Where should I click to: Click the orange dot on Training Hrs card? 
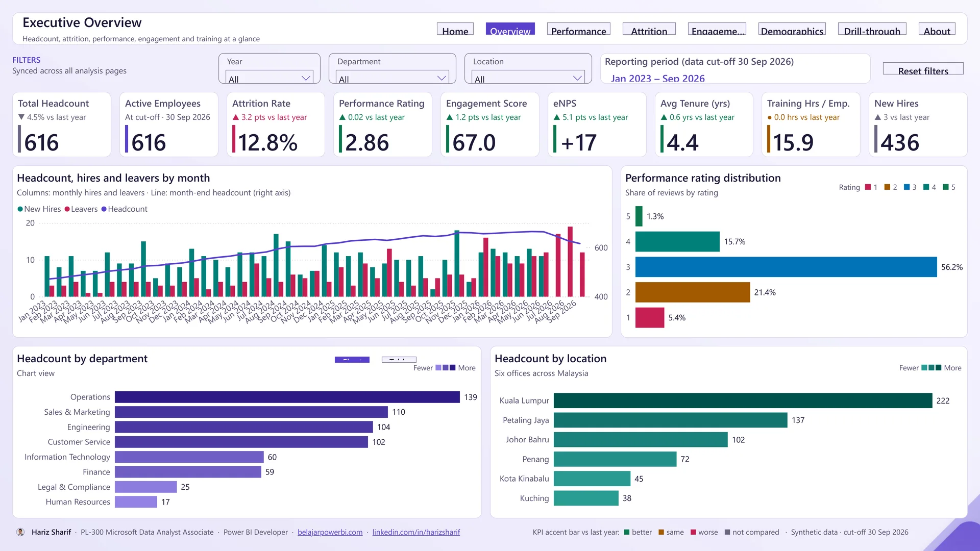(769, 117)
